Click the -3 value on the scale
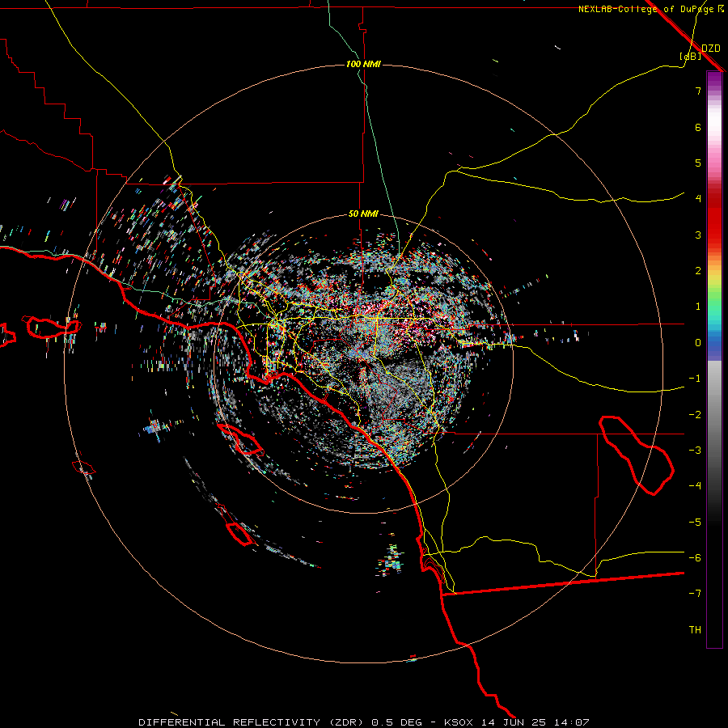The height and width of the screenshot is (728, 728). click(695, 451)
